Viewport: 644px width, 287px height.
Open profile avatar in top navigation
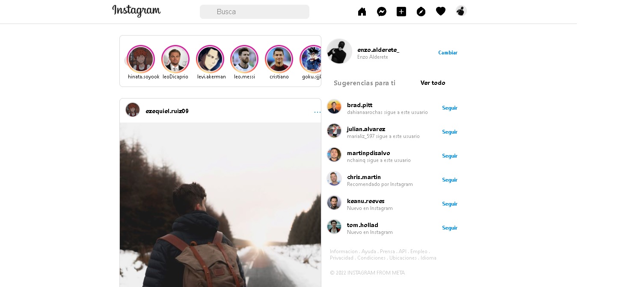coord(461,11)
